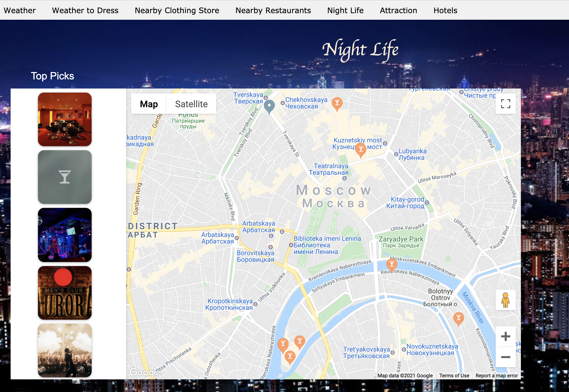Select the gray cocktail glass placeholder thumbnail
This screenshot has width=569, height=392.
click(65, 177)
